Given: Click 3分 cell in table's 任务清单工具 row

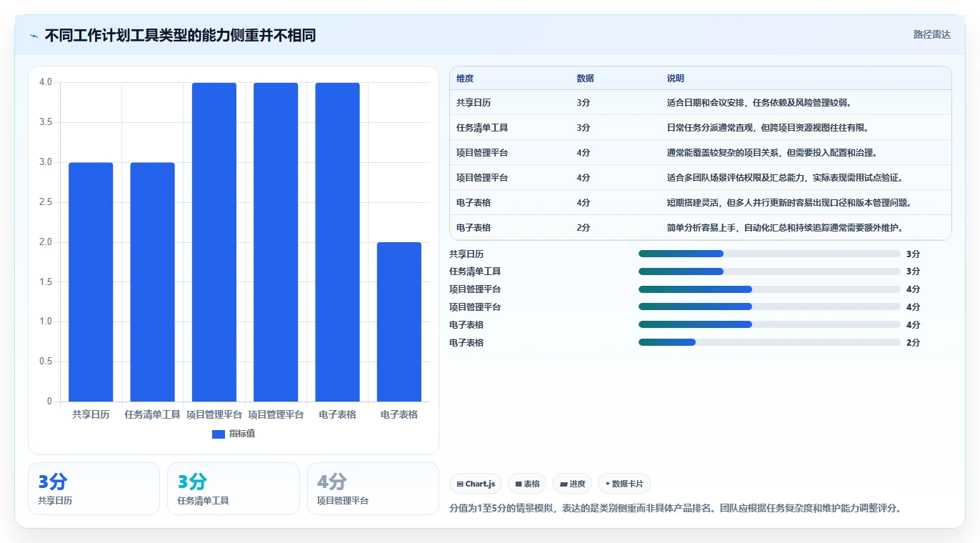Looking at the screenshot, I should coord(584,127).
